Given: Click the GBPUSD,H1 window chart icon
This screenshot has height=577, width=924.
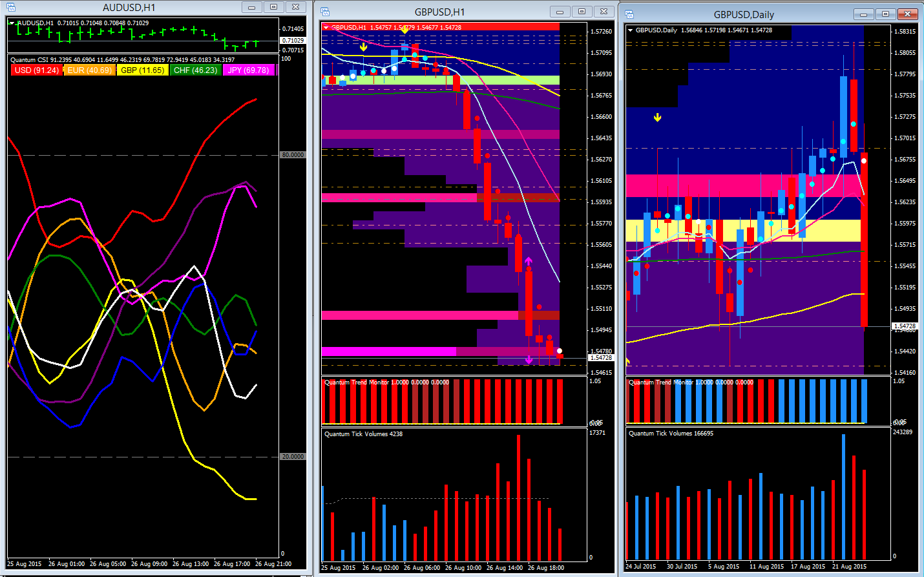Looking at the screenshot, I should [x=325, y=12].
